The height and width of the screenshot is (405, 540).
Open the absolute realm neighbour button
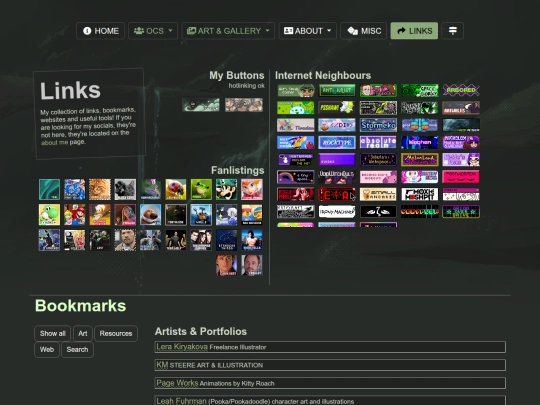[378, 142]
